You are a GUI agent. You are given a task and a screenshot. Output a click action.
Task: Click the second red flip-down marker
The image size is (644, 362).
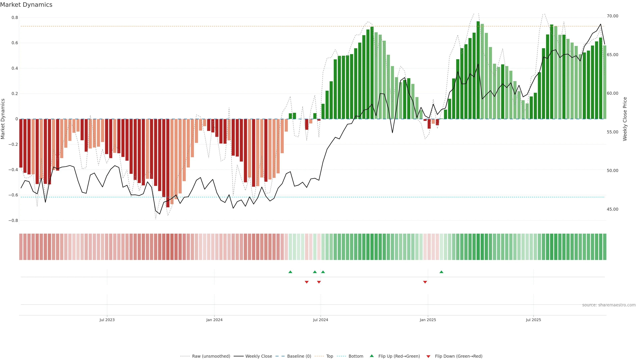click(319, 282)
